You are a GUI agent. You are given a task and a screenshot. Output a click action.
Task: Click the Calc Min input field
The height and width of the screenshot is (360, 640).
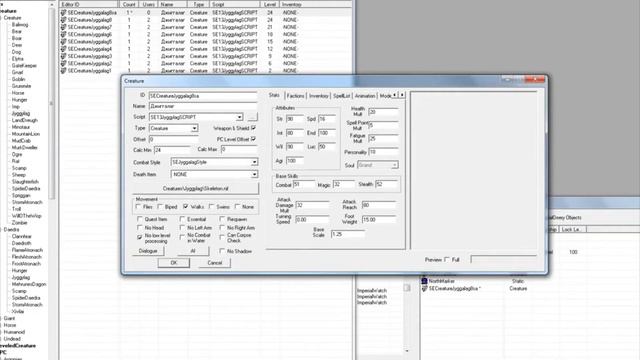click(172, 150)
